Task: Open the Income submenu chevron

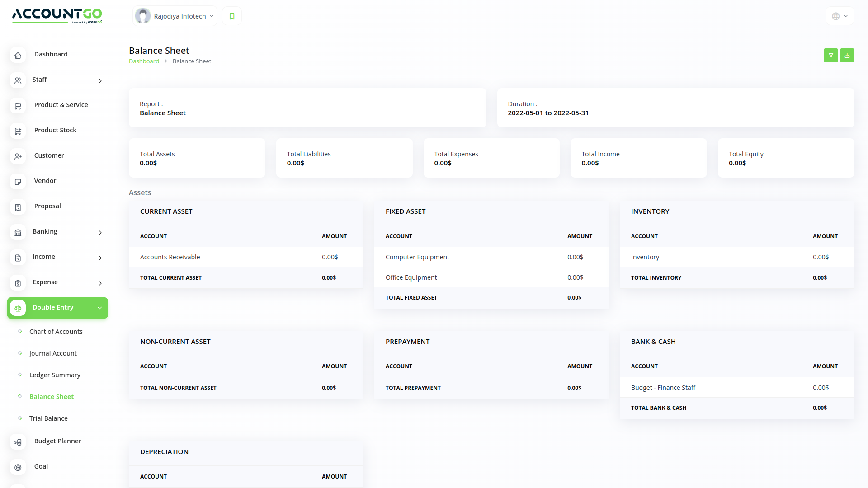Action: (100, 258)
